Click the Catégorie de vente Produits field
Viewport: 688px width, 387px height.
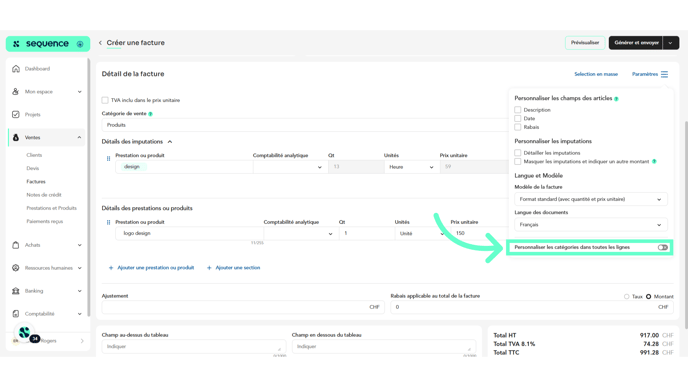pos(305,125)
